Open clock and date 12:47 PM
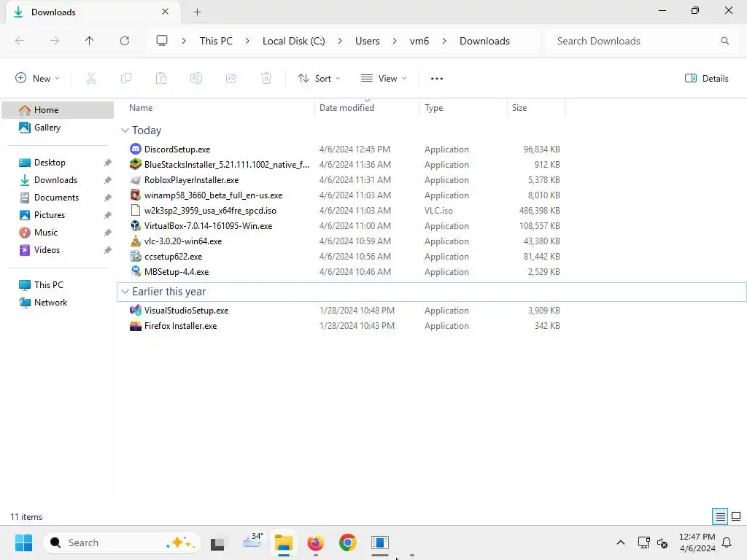Image resolution: width=747 pixels, height=560 pixels. 697,542
